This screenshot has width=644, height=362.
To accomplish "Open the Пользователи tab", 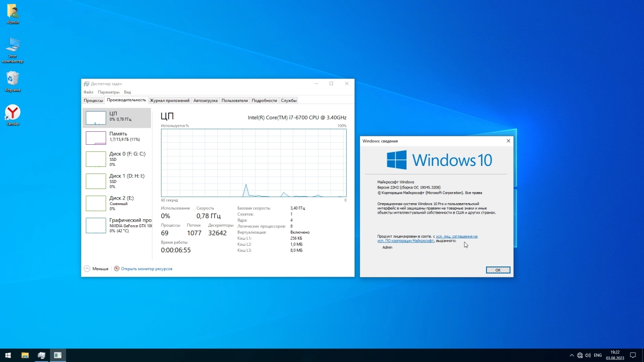I will click(234, 101).
